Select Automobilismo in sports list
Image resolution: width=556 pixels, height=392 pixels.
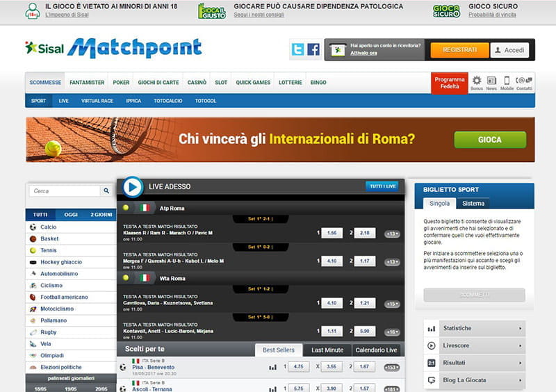point(71,274)
